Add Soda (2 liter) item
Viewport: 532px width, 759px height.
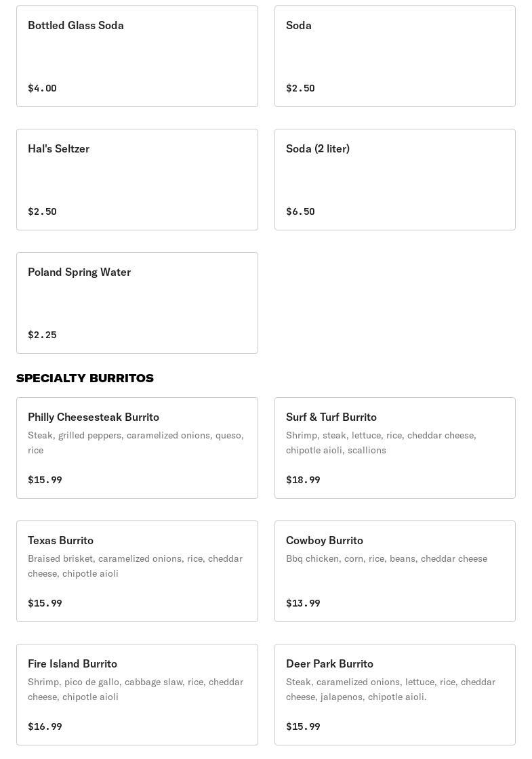pyautogui.click(x=394, y=180)
